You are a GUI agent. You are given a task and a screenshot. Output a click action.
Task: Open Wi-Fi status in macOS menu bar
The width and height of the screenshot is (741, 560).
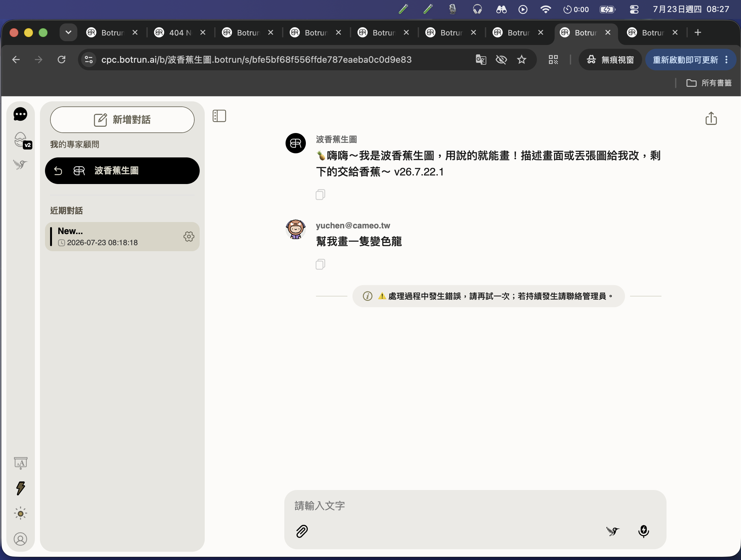[x=545, y=9]
